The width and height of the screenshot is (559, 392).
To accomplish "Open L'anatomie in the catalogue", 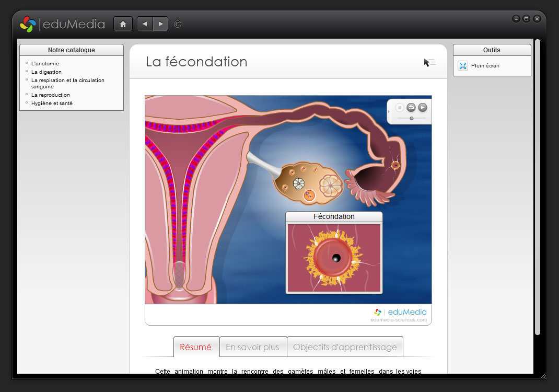I will 45,64.
